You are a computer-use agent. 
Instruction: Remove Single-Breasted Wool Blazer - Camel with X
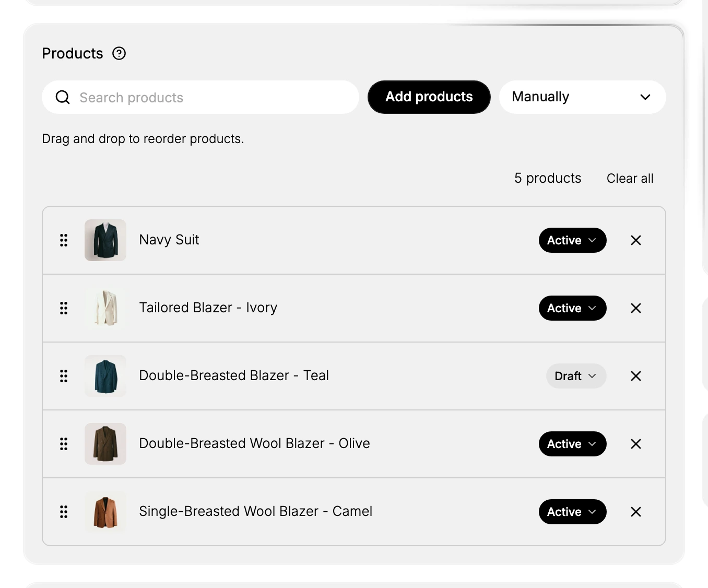point(636,512)
